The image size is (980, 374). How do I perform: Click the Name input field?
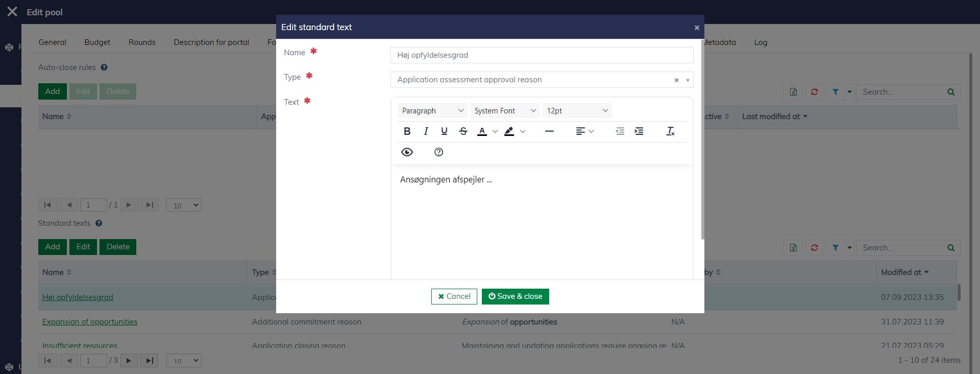tap(542, 55)
